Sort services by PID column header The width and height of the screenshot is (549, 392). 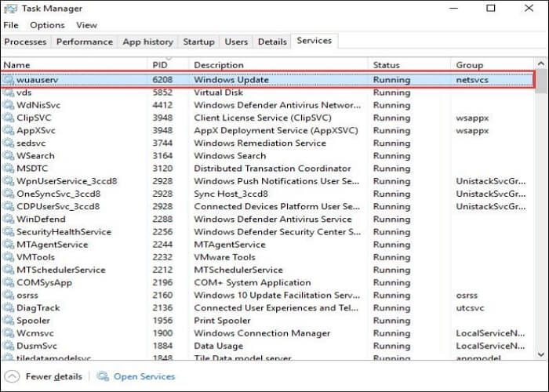coord(159,64)
